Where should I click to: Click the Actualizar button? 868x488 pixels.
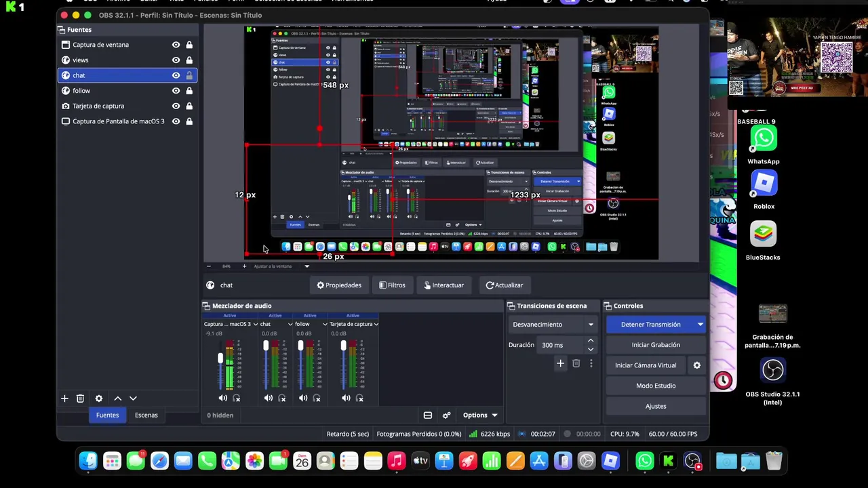pyautogui.click(x=505, y=285)
